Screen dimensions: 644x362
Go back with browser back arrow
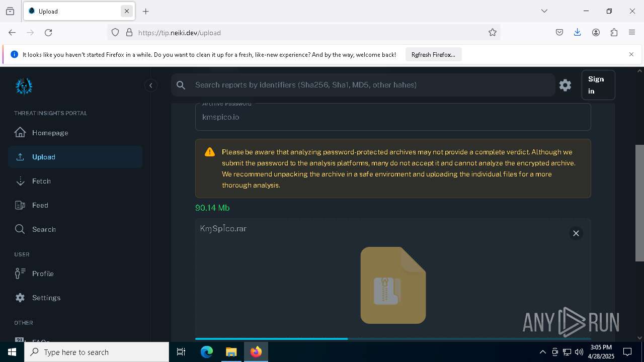(x=12, y=32)
